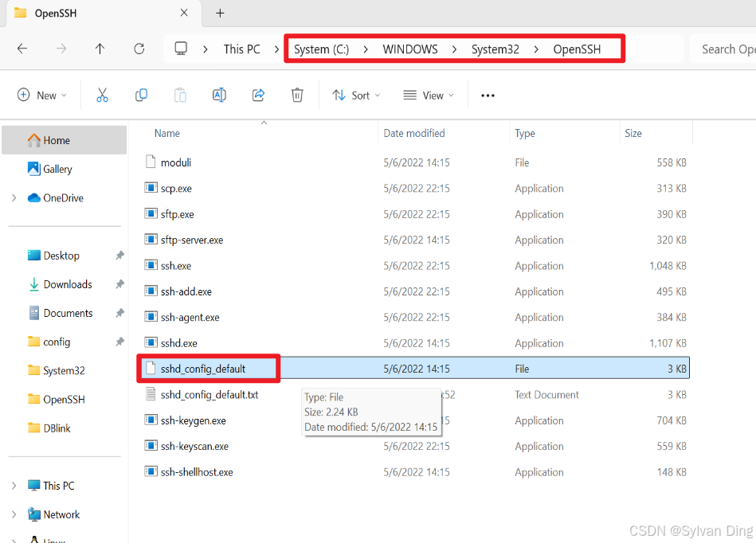Viewport: 756px width, 543px height.
Task: Open DBlink folder in sidebar
Action: click(x=57, y=428)
